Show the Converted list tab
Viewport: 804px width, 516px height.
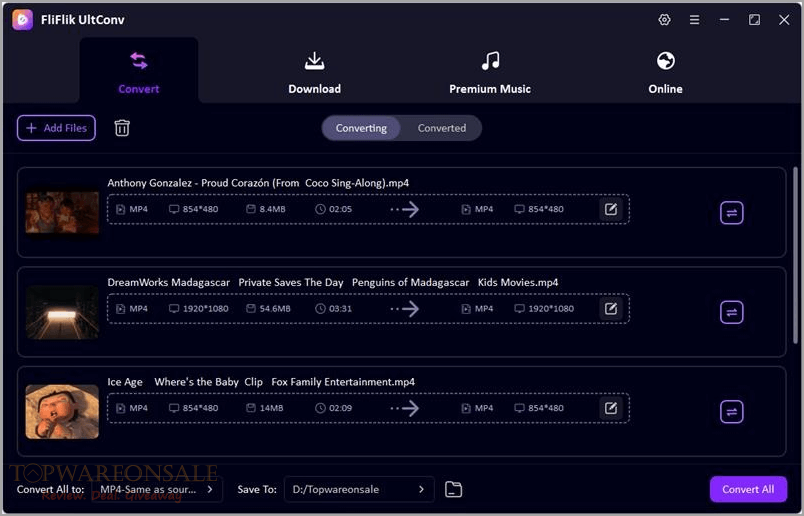click(441, 128)
